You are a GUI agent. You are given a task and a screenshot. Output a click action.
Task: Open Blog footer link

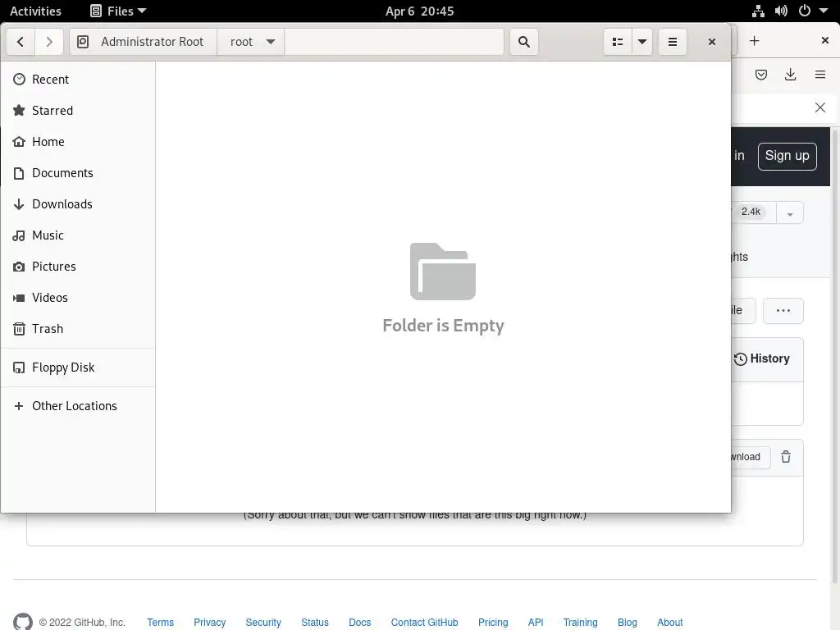[627, 622]
